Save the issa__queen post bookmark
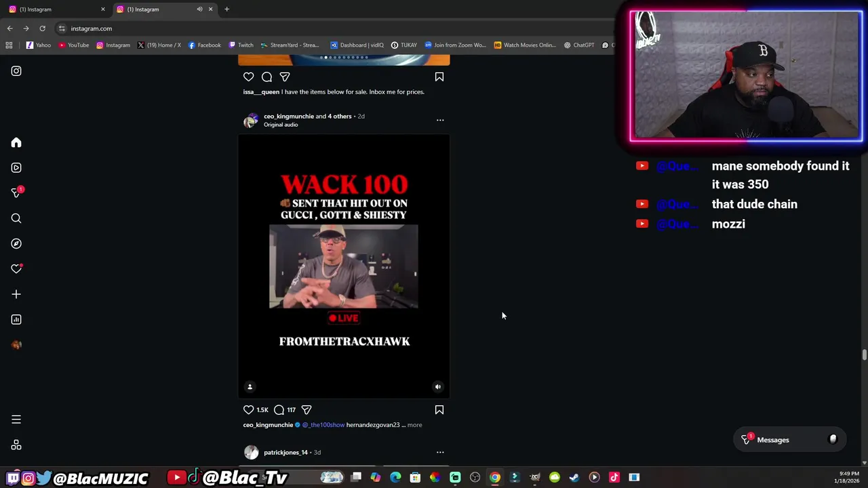Viewport: 868px width, 488px height. coord(439,77)
